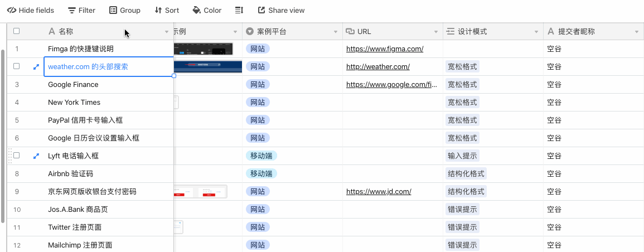This screenshot has height=252, width=644.
Task: Click the 结构化格式 tag in 京东 row
Action: pos(466,192)
